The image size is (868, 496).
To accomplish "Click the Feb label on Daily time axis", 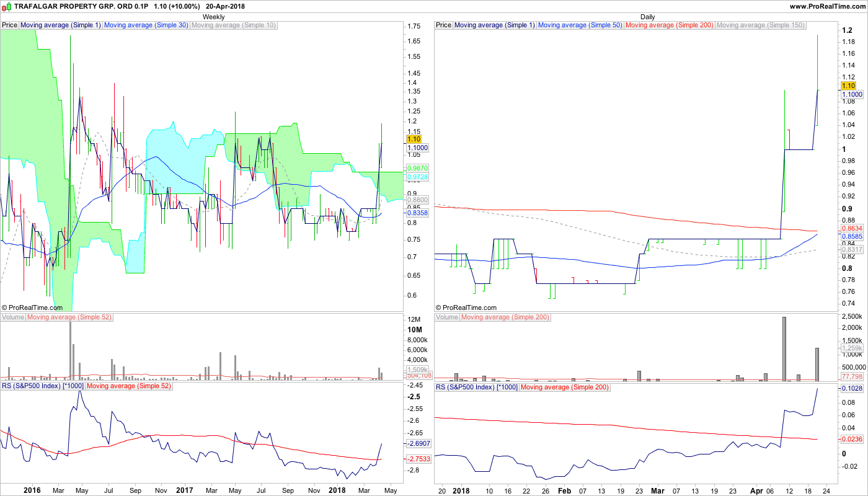I will pyautogui.click(x=564, y=490).
